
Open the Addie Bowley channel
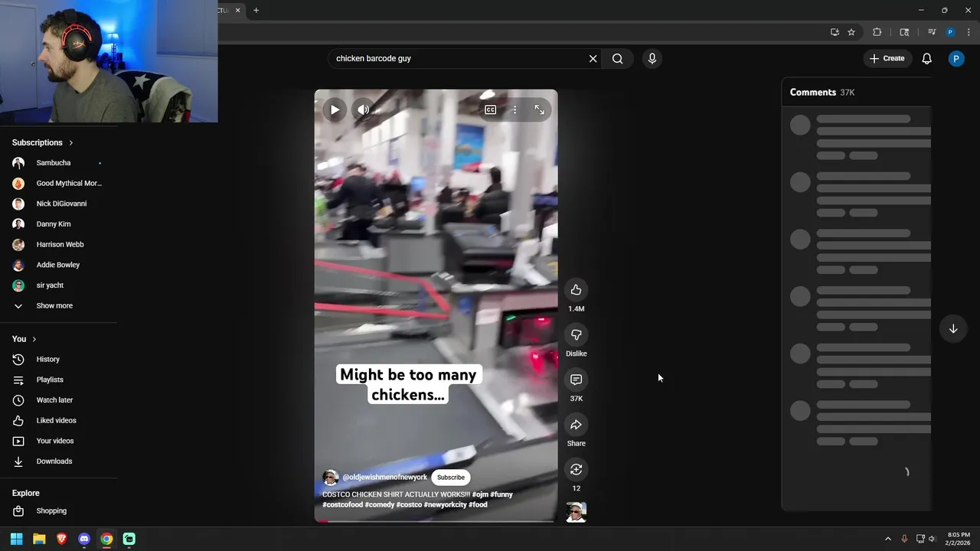58,265
